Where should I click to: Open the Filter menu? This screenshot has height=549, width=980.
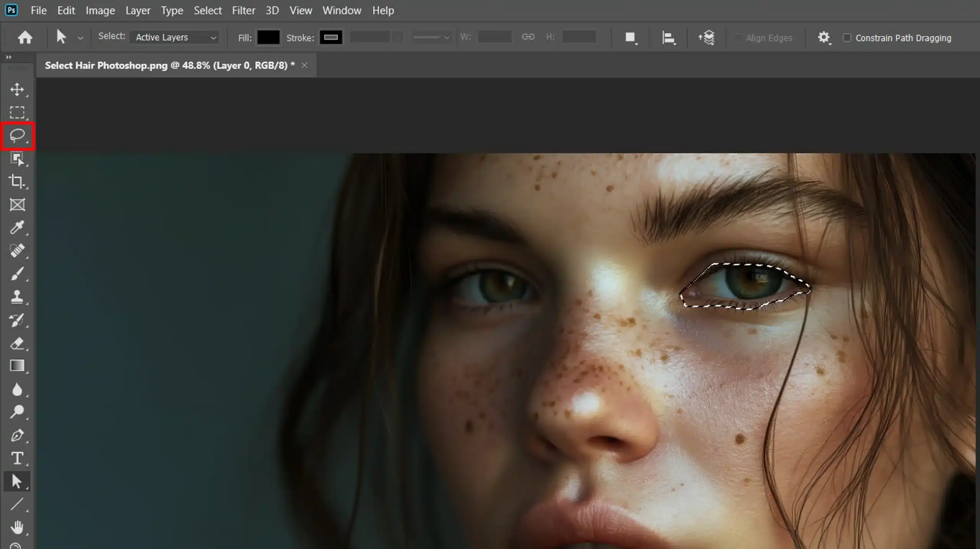tap(243, 10)
